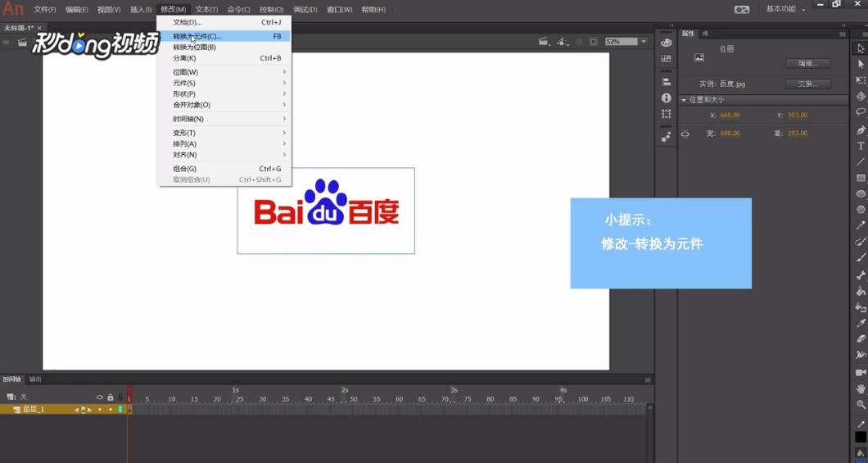Click the 交换... button

tap(808, 84)
